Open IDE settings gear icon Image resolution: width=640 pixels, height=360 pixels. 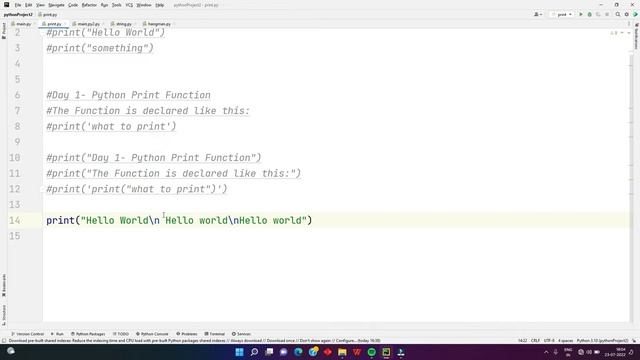(627, 14)
